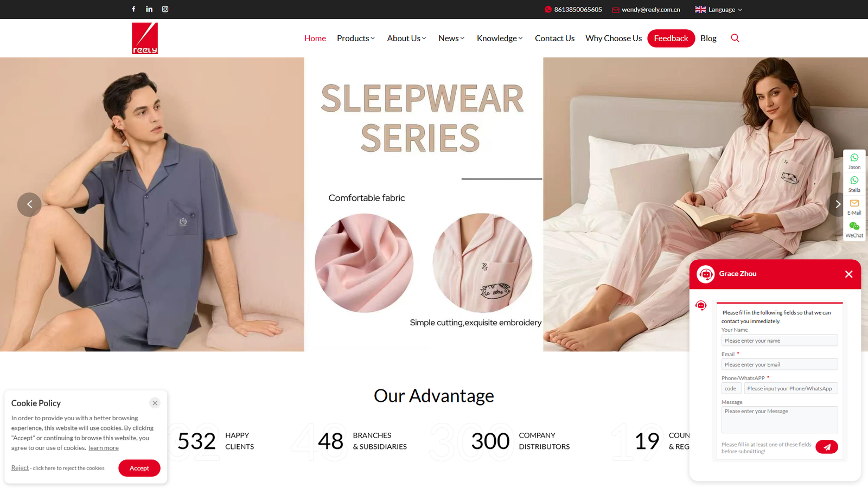Accept the cookie policy
The width and height of the screenshot is (868, 488).
tap(139, 468)
